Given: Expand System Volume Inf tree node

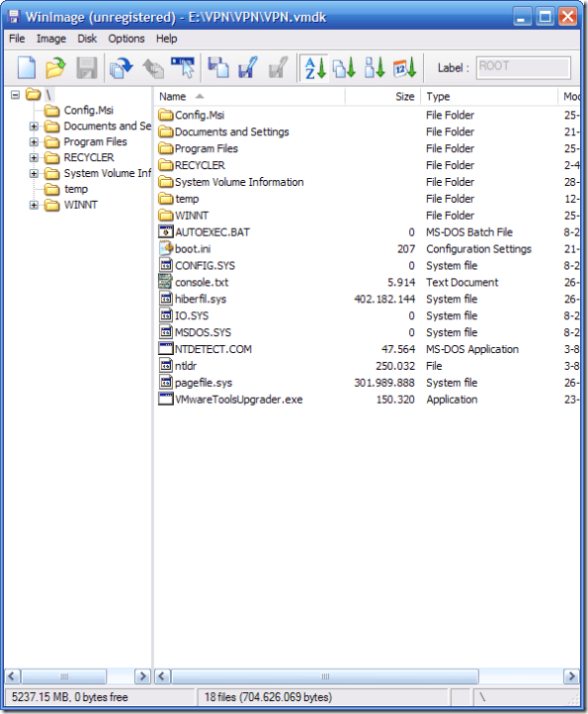Looking at the screenshot, I should [34, 173].
